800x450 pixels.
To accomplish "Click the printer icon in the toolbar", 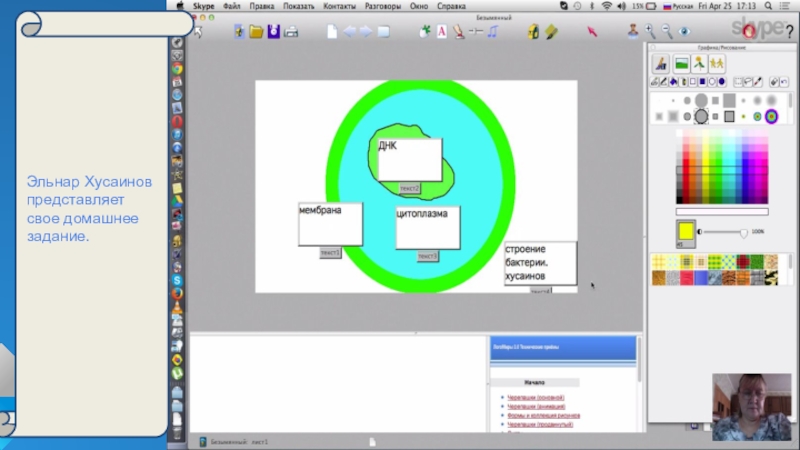I will pyautogui.click(x=291, y=32).
